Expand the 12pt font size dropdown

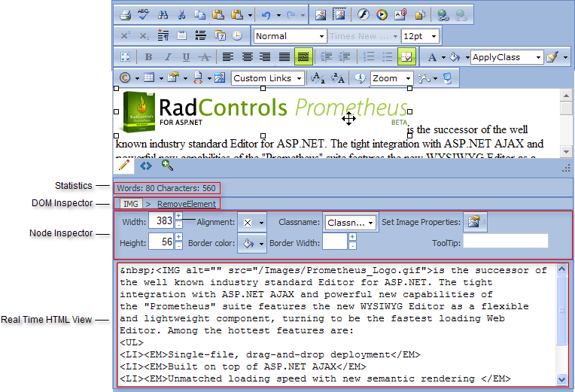click(420, 36)
